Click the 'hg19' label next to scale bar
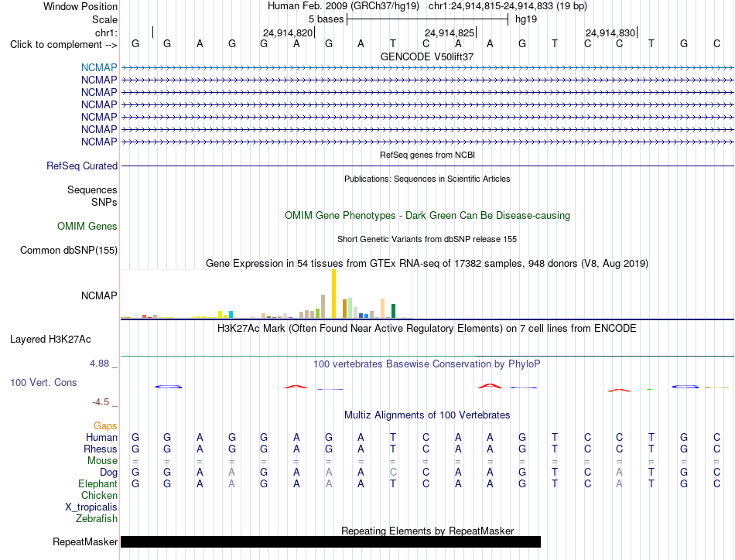735x560 pixels. [x=526, y=19]
